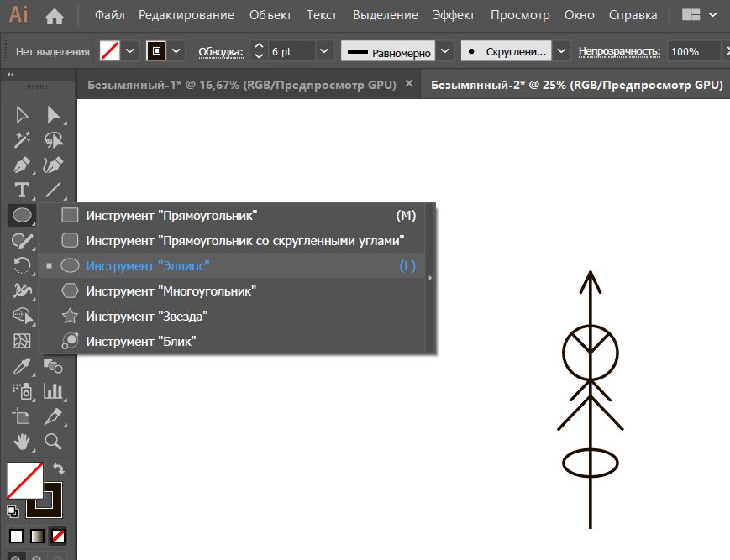
Task: Set paint mode to Color
Action: (16, 536)
